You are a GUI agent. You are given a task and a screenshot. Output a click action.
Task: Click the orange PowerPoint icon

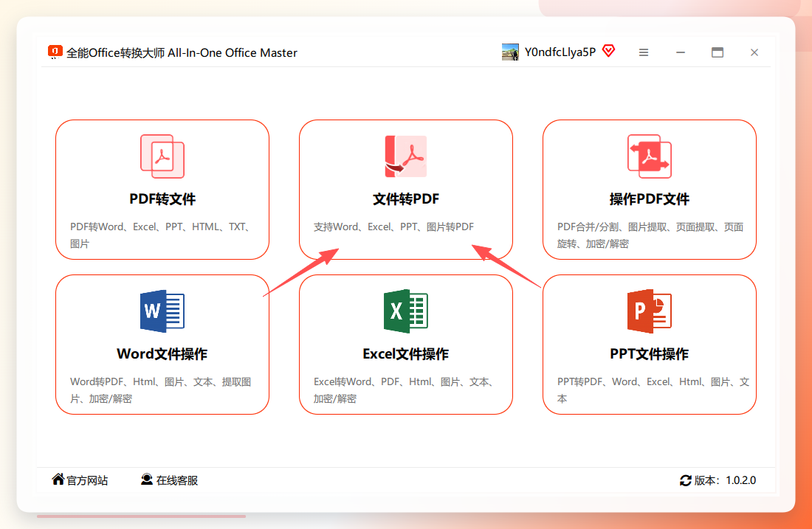[x=650, y=311]
